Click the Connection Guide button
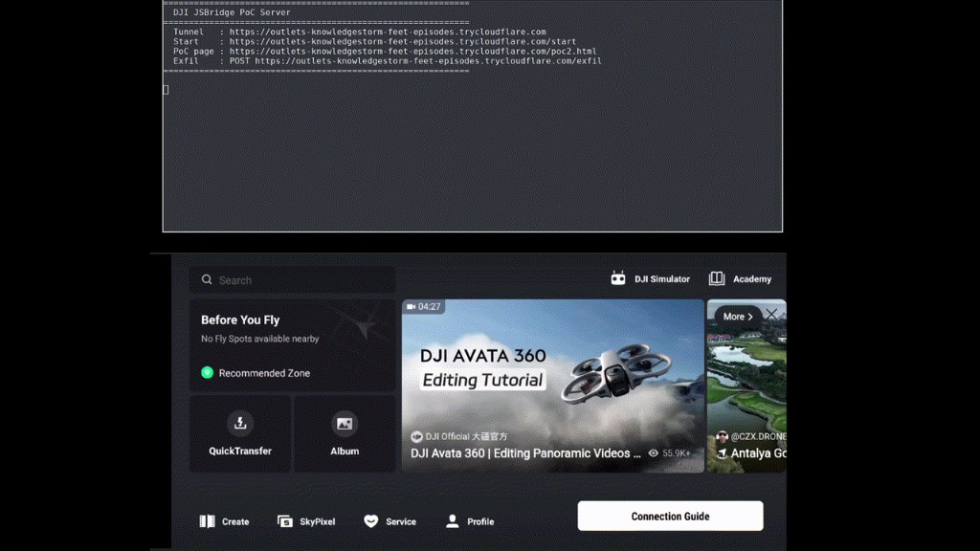This screenshot has height=551, width=980. click(670, 516)
